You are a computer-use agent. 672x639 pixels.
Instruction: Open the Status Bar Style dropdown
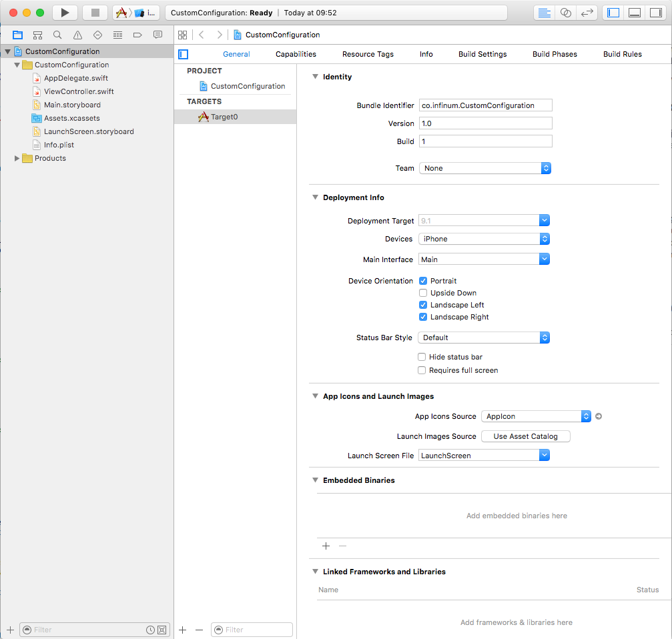(x=484, y=338)
